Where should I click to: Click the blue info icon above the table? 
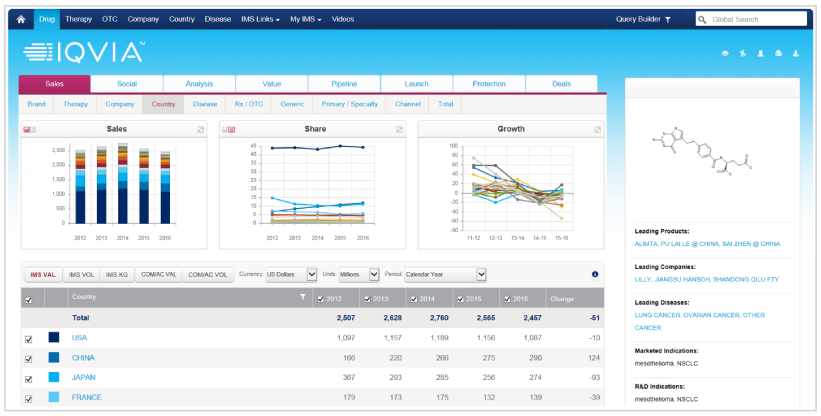(x=595, y=274)
